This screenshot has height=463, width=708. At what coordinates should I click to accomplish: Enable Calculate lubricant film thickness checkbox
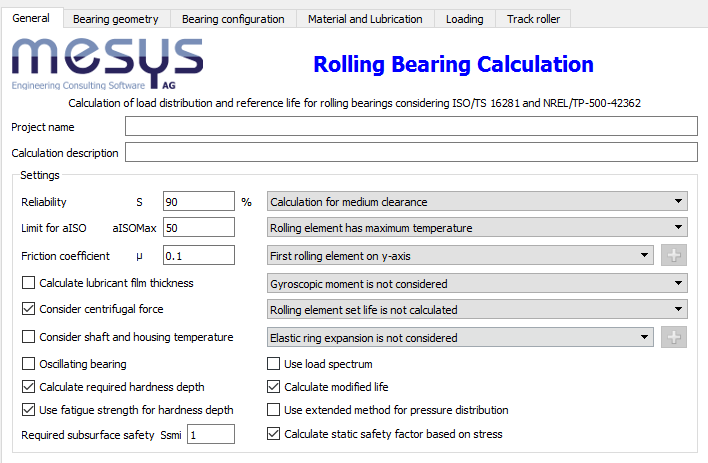pos(28,283)
